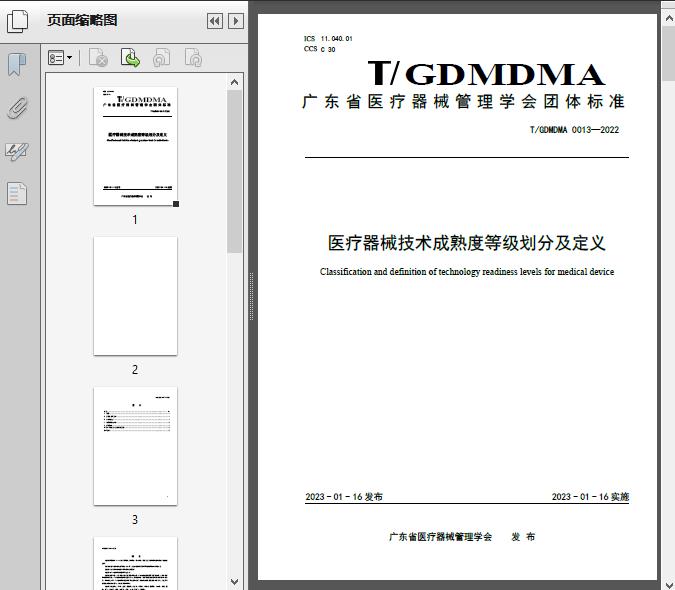Open the document content panel icon
Image resolution: width=675 pixels, height=590 pixels.
coord(17,194)
